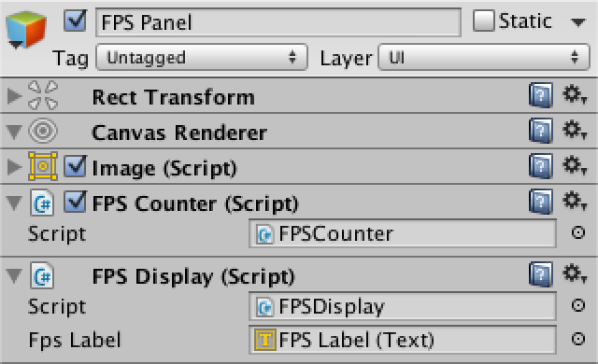Disable the Image (Script) component checkbox
The height and width of the screenshot is (364, 598).
click(75, 166)
